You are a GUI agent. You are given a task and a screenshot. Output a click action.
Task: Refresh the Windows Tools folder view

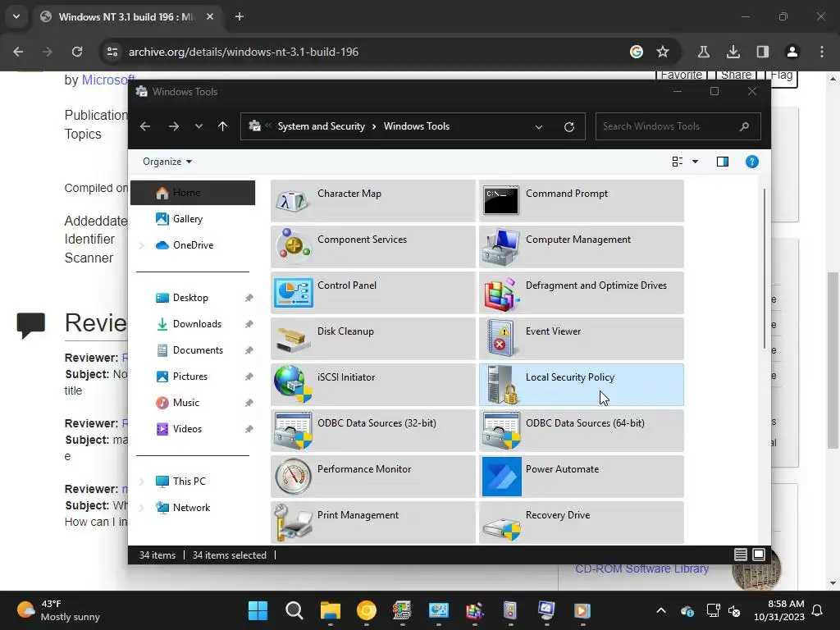569,126
